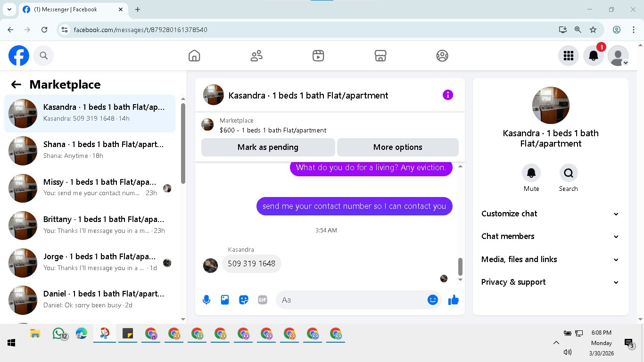Open Facebook search magnifier
The height and width of the screenshot is (362, 644).
[44, 56]
